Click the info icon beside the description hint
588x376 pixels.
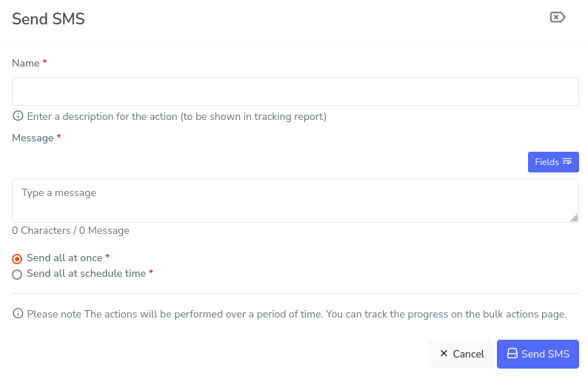(18, 116)
